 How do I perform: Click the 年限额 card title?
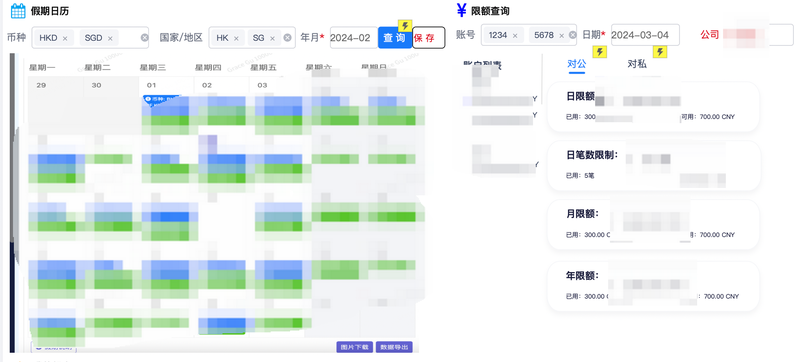tap(582, 276)
